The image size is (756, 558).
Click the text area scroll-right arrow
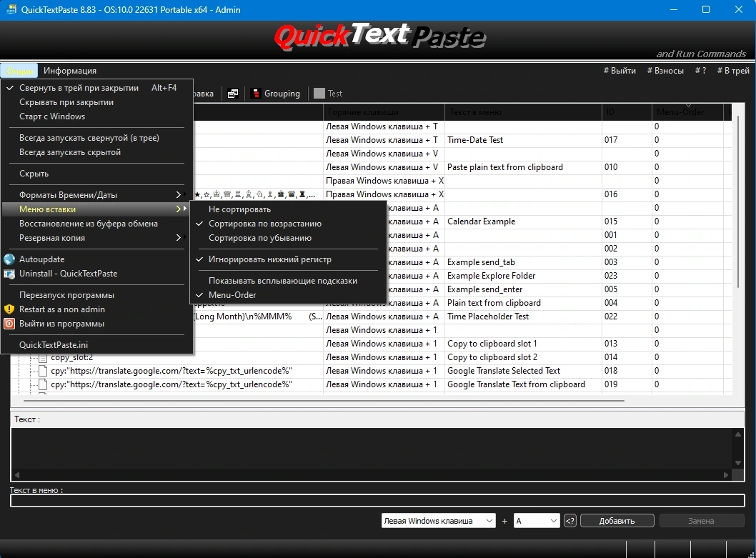coord(726,475)
